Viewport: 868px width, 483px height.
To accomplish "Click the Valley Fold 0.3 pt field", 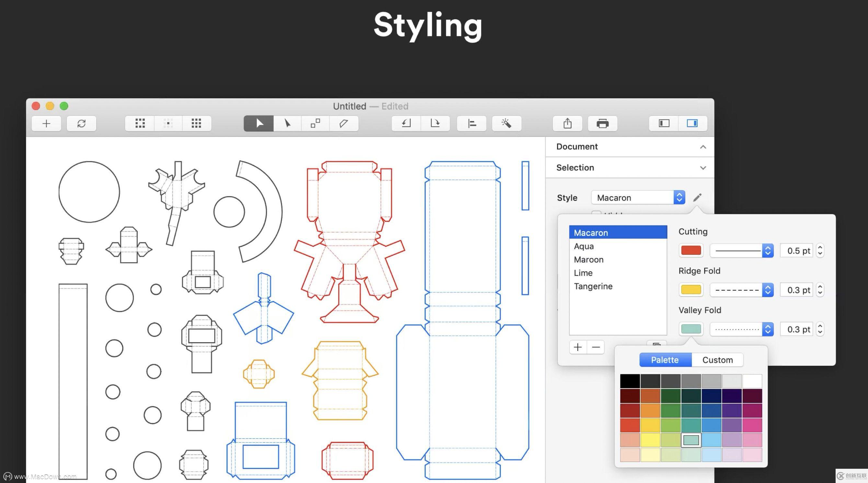I will (797, 329).
